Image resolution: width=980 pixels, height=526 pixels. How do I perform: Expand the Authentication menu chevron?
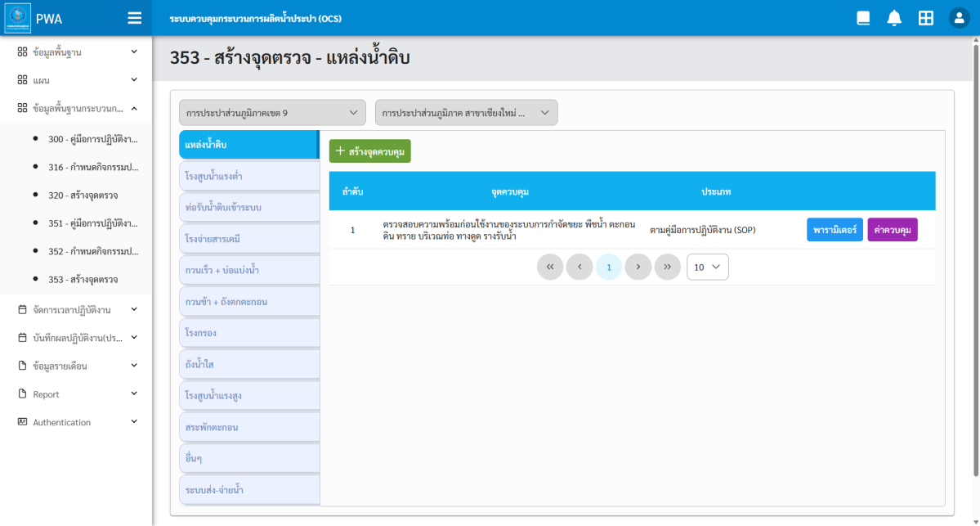click(134, 422)
